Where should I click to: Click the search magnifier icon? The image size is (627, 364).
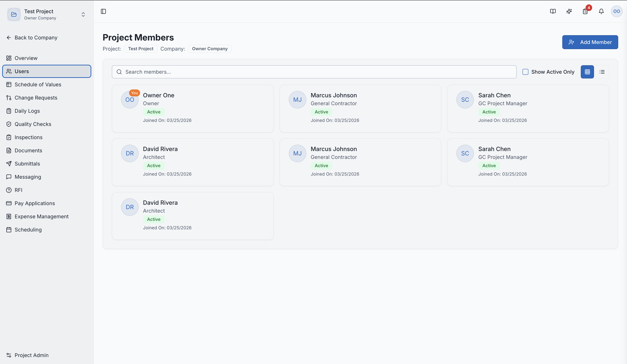click(x=119, y=72)
